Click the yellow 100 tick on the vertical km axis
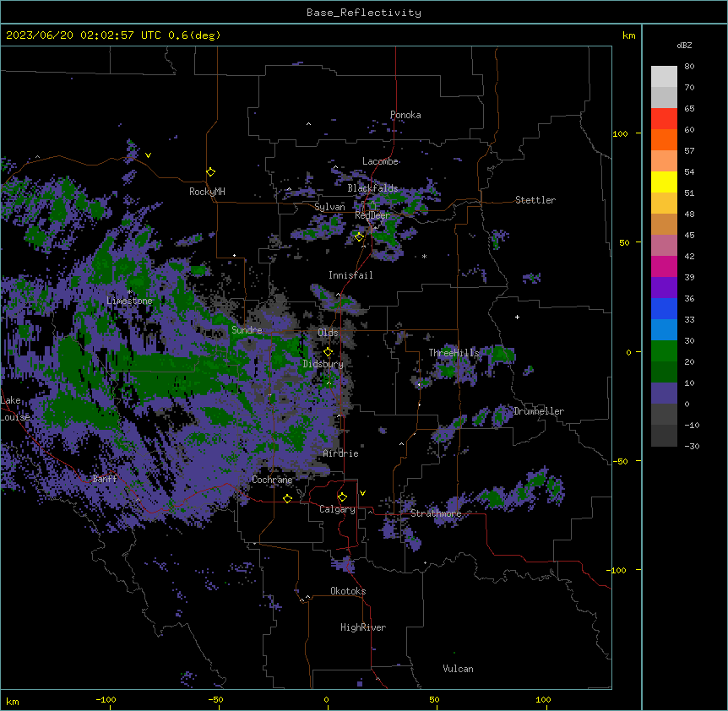Image resolution: width=728 pixels, height=711 pixels. pos(620,133)
